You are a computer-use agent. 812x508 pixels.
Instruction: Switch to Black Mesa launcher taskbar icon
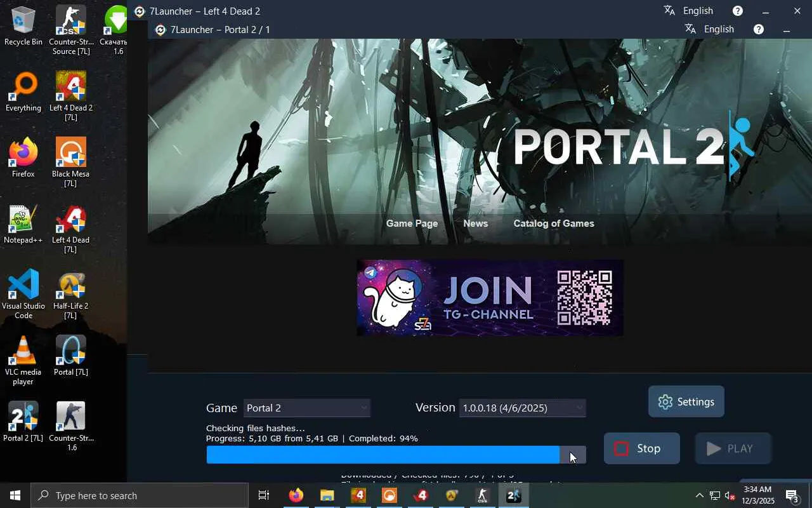coord(390,495)
